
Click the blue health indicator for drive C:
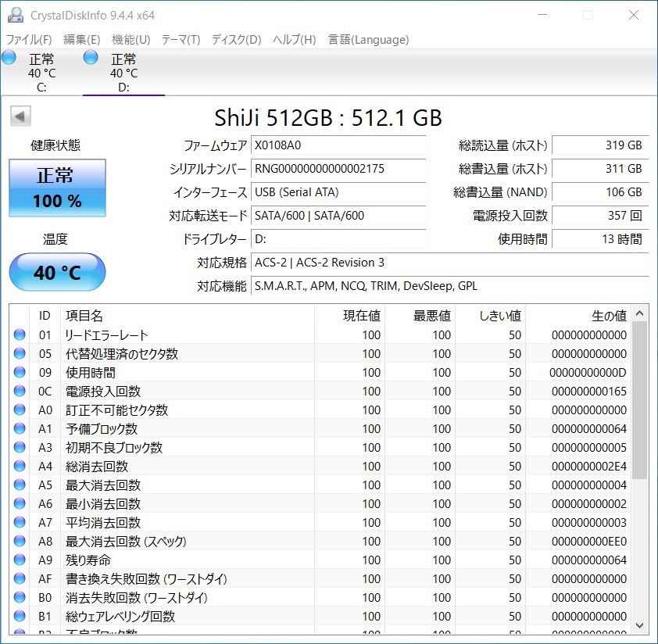click(9, 56)
